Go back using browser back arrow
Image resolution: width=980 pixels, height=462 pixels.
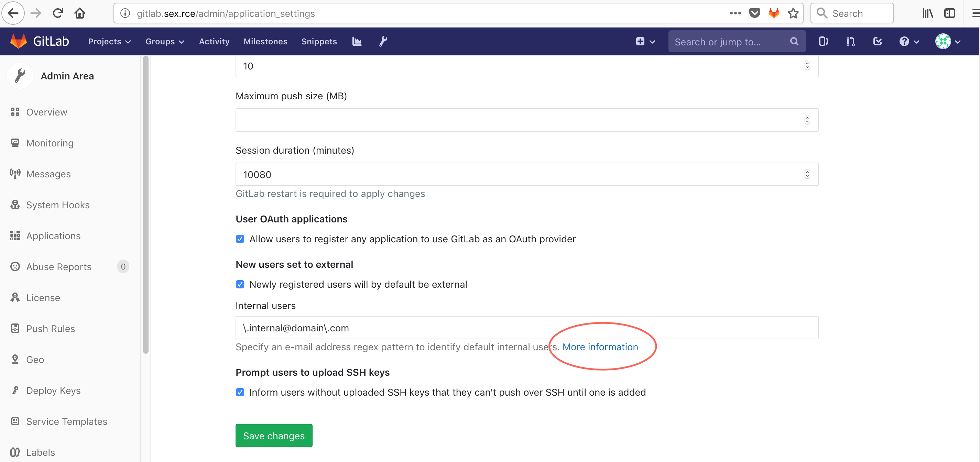(x=13, y=13)
